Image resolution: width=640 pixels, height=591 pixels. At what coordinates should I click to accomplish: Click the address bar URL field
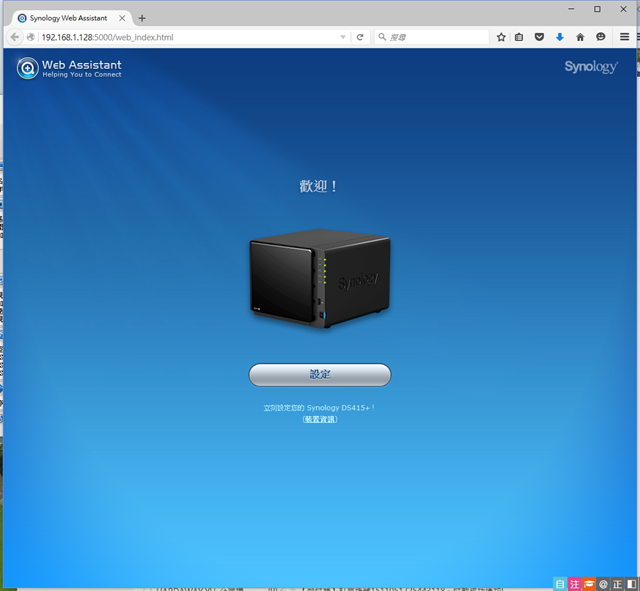tap(188, 37)
